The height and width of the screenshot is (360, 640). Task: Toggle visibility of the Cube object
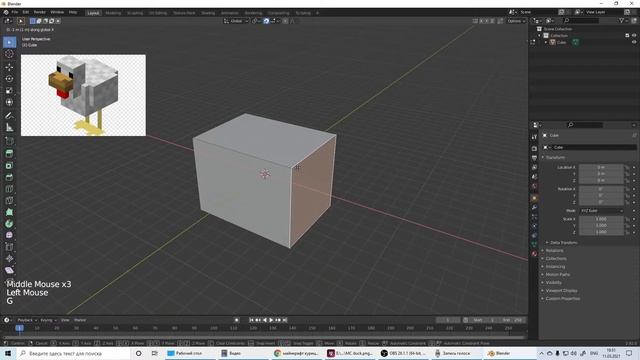pyautogui.click(x=634, y=42)
